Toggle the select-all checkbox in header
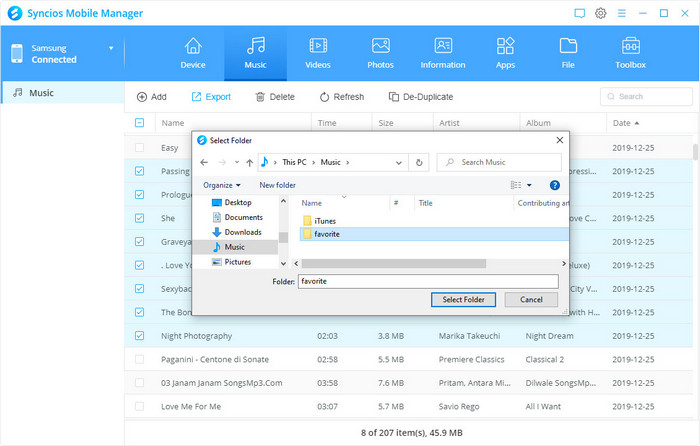 click(x=139, y=122)
